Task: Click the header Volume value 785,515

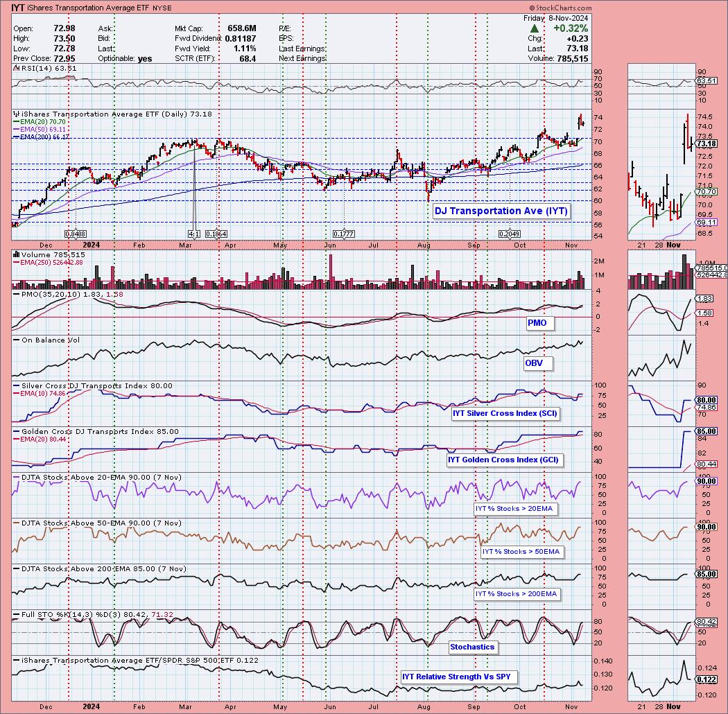Action: pos(573,58)
